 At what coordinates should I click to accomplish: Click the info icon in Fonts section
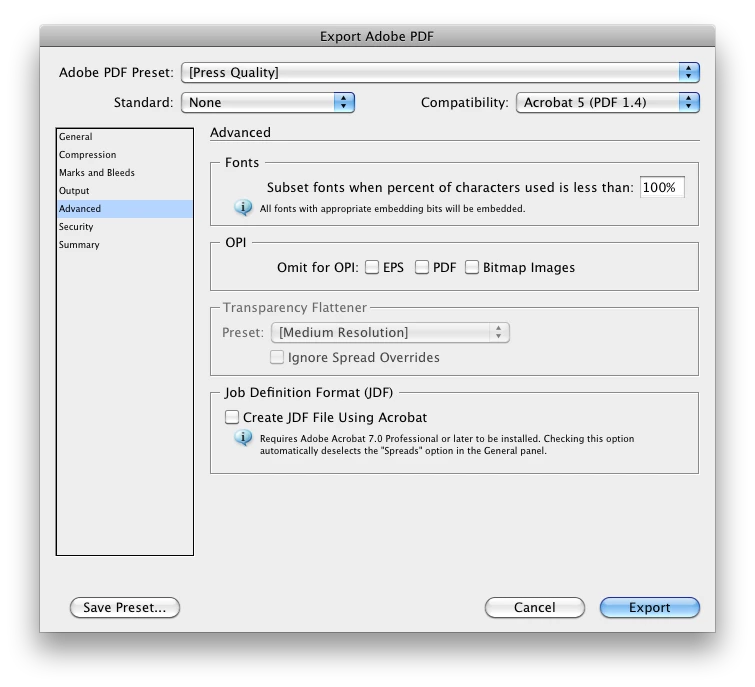pyautogui.click(x=243, y=208)
